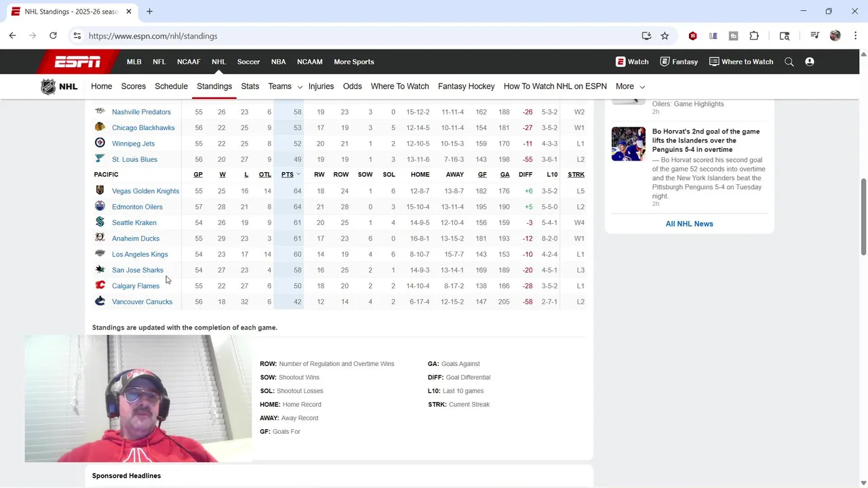Click the install app icon in address bar
This screenshot has width=868, height=488.
(x=646, y=36)
